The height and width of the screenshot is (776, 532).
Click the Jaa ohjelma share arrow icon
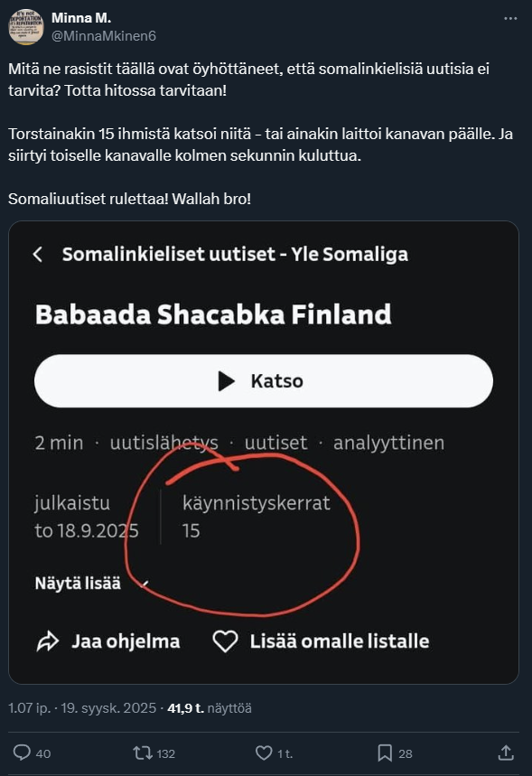[x=48, y=641]
